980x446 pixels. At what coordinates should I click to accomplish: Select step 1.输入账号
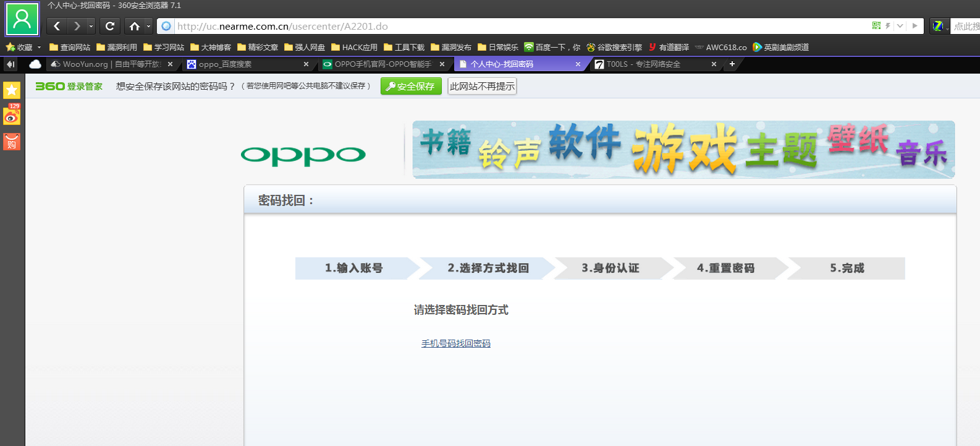[x=354, y=268]
